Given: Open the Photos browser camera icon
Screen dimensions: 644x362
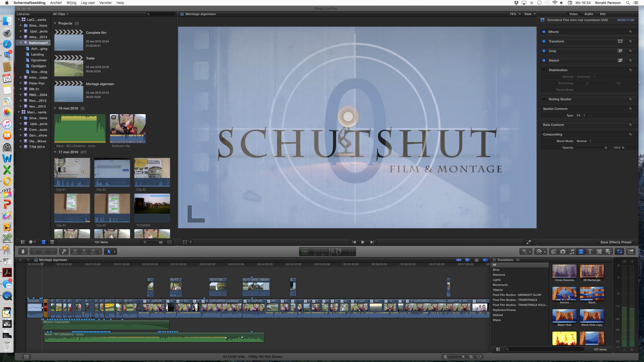Looking at the screenshot, I should (x=563, y=251).
